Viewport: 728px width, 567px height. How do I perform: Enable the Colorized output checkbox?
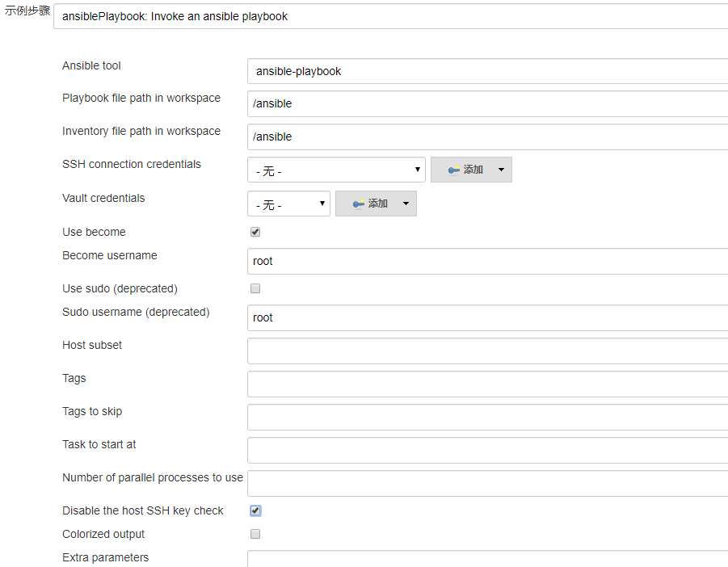[255, 534]
